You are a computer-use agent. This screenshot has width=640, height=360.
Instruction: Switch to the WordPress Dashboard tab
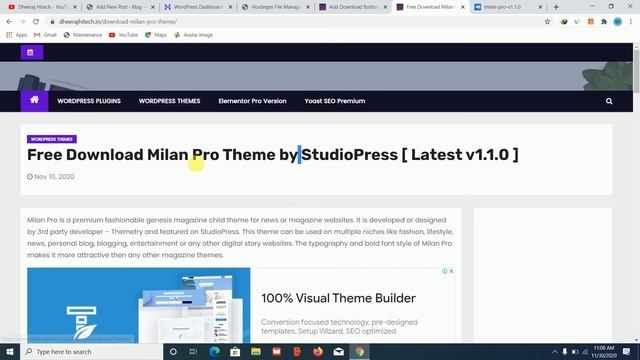tap(198, 7)
